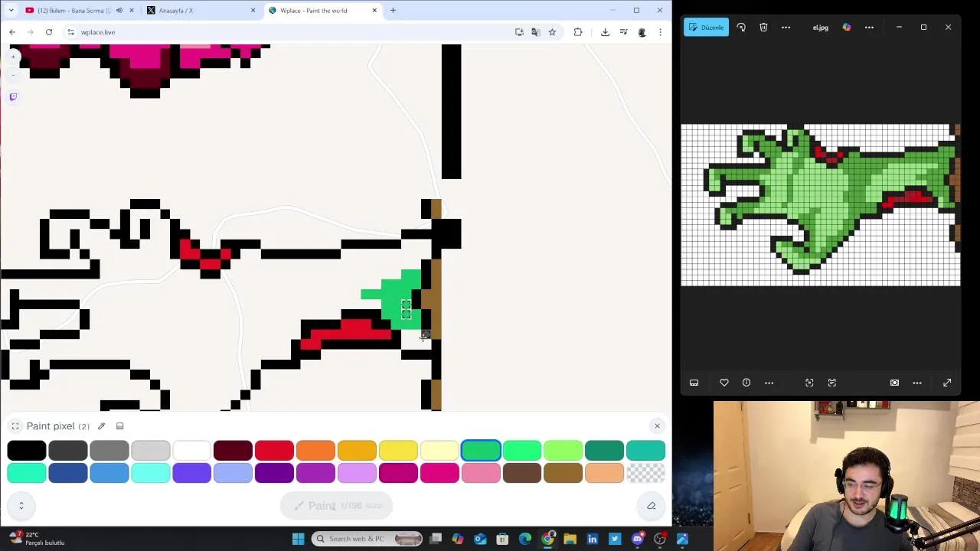Open the Twitch icon on map sidebar

13,96
